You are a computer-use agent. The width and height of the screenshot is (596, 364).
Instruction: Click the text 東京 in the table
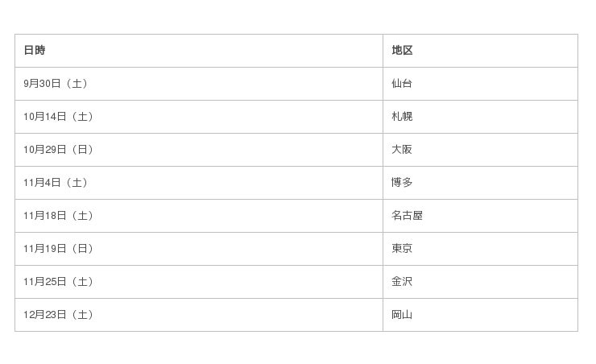[402, 249]
